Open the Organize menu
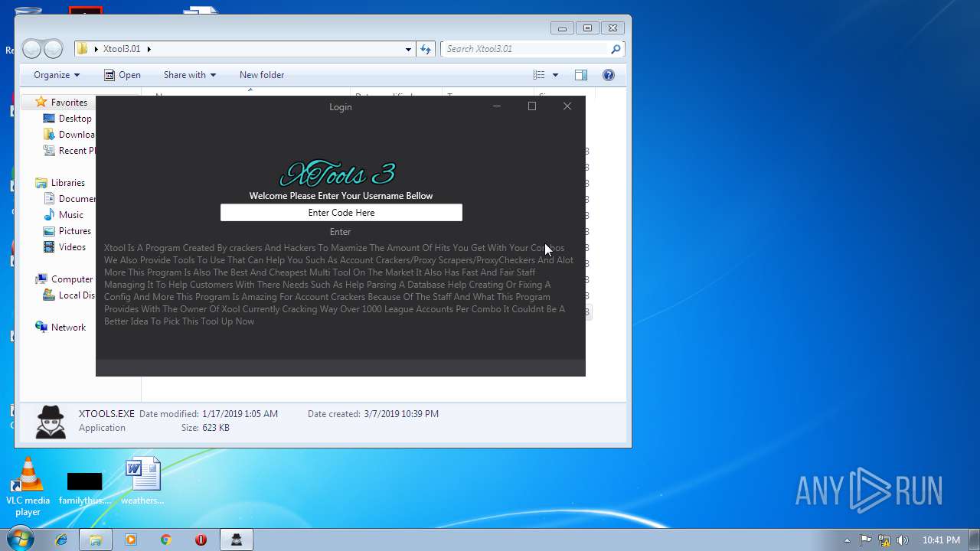The width and height of the screenshot is (980, 551). click(57, 75)
